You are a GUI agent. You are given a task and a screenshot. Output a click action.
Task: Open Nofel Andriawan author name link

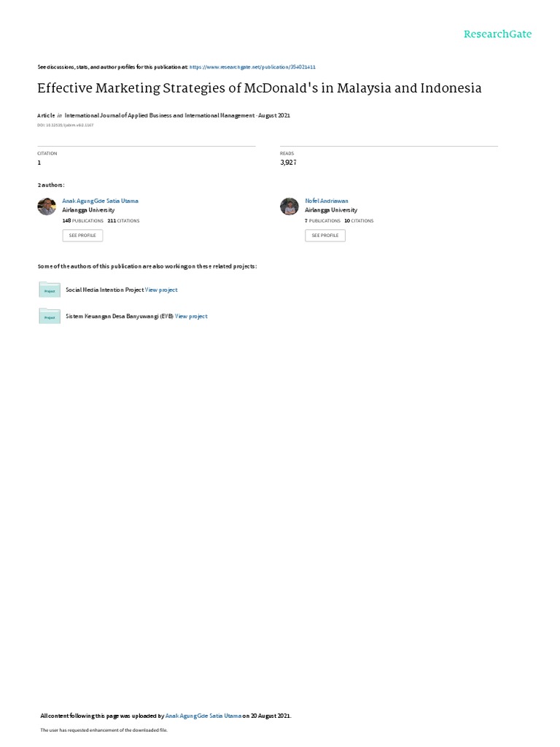327,201
